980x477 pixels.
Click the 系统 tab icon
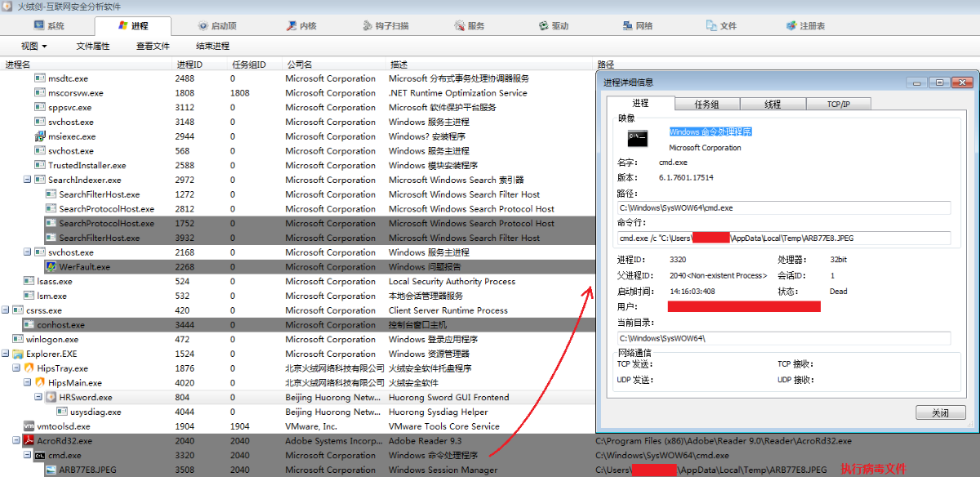pos(39,26)
